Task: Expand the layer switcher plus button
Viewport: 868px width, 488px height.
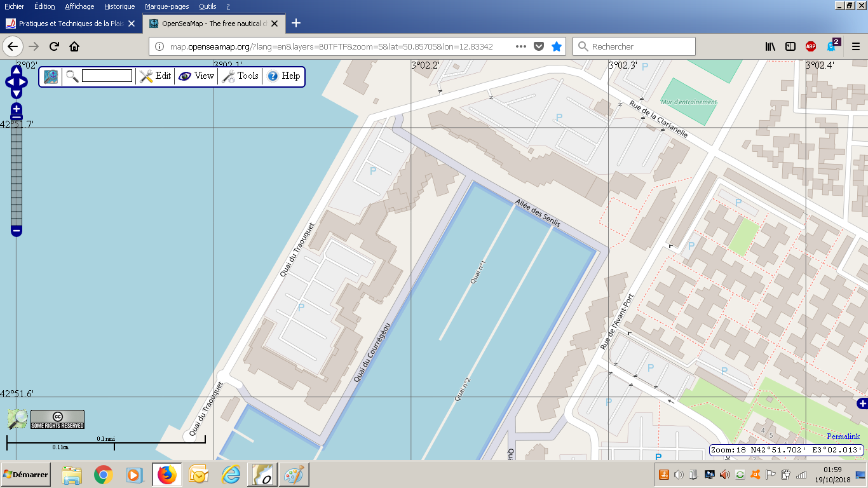Action: [862, 403]
